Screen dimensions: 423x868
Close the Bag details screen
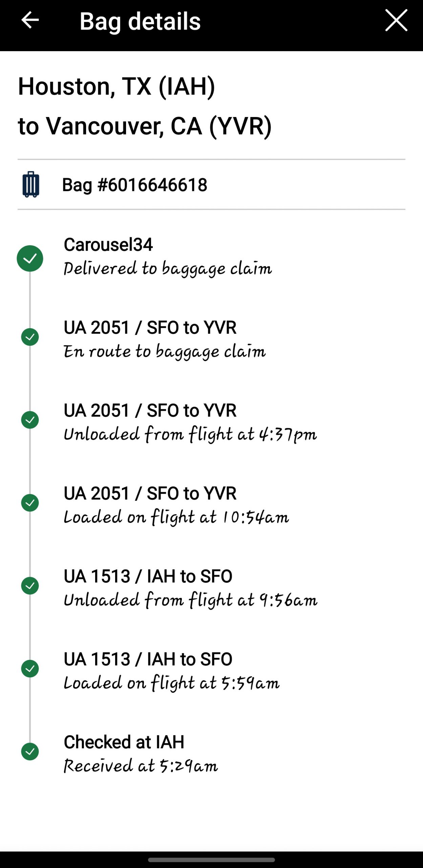click(x=396, y=20)
